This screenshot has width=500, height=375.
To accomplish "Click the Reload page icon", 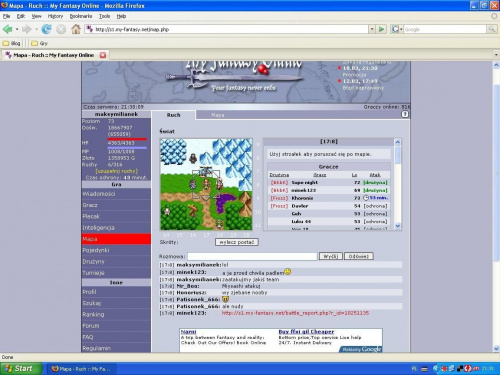I will tap(46, 29).
